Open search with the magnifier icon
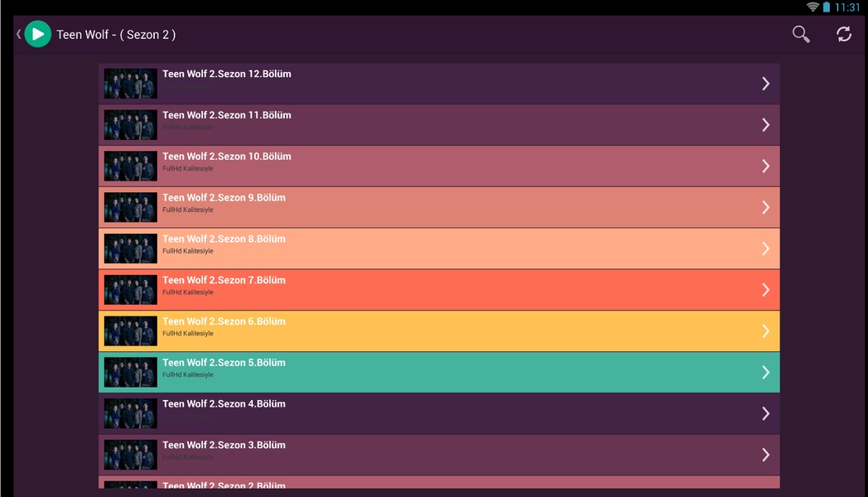The height and width of the screenshot is (497, 868). pyautogui.click(x=800, y=34)
